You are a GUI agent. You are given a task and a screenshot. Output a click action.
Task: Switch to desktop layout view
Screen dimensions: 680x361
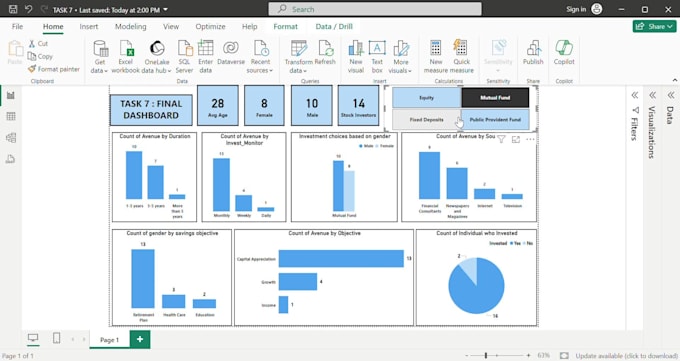(33, 338)
